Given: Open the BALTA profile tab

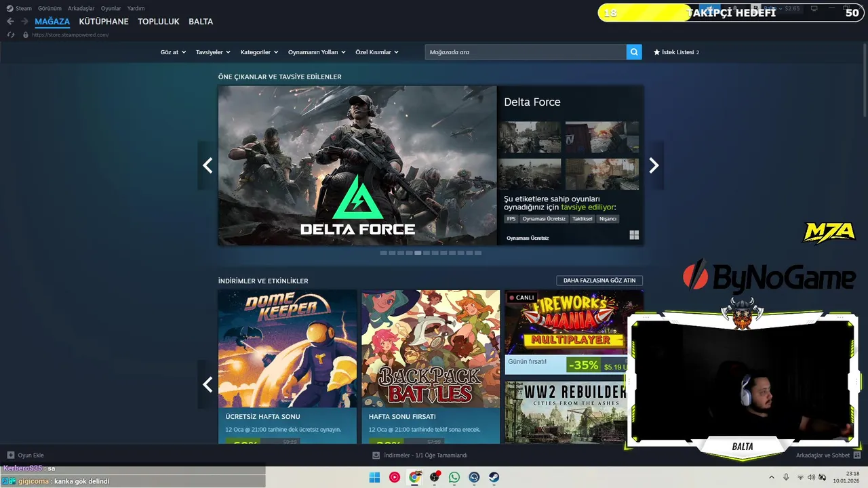Looking at the screenshot, I should click(x=201, y=22).
